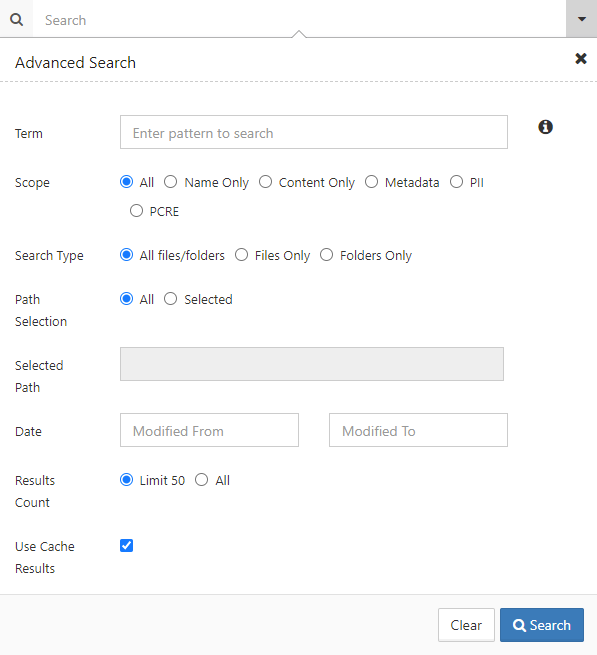This screenshot has height=655, width=597.
Task: Select Limit 50 results option
Action: [126, 480]
